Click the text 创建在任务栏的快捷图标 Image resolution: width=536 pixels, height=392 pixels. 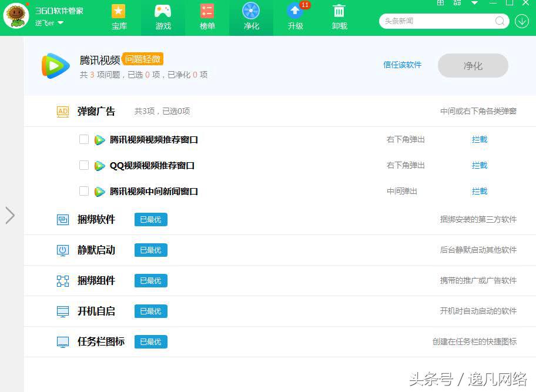point(474,341)
